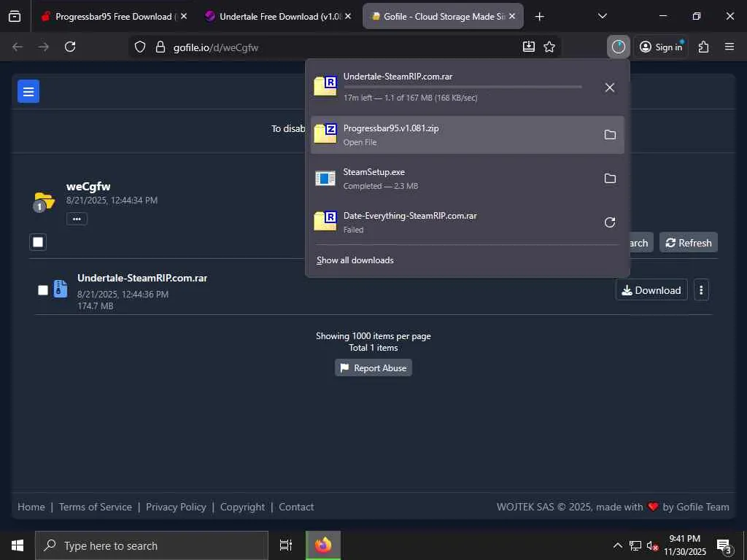Image resolution: width=747 pixels, height=560 pixels.
Task: Click the Undertale download progress bar
Action: click(x=462, y=87)
